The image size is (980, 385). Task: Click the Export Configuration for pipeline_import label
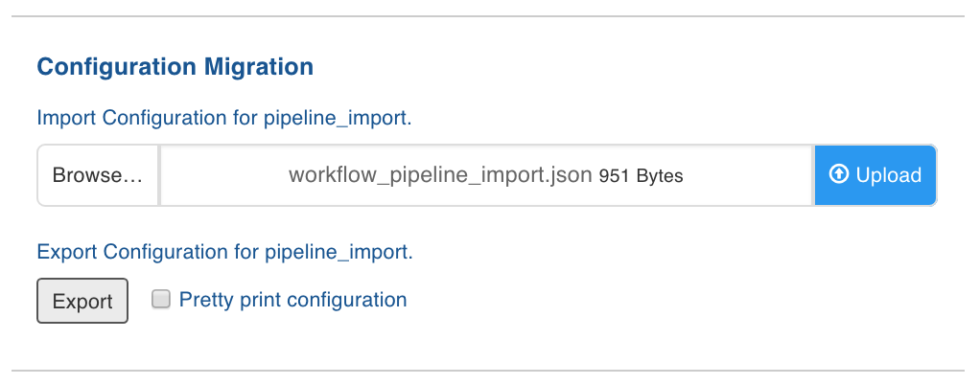pos(225,252)
